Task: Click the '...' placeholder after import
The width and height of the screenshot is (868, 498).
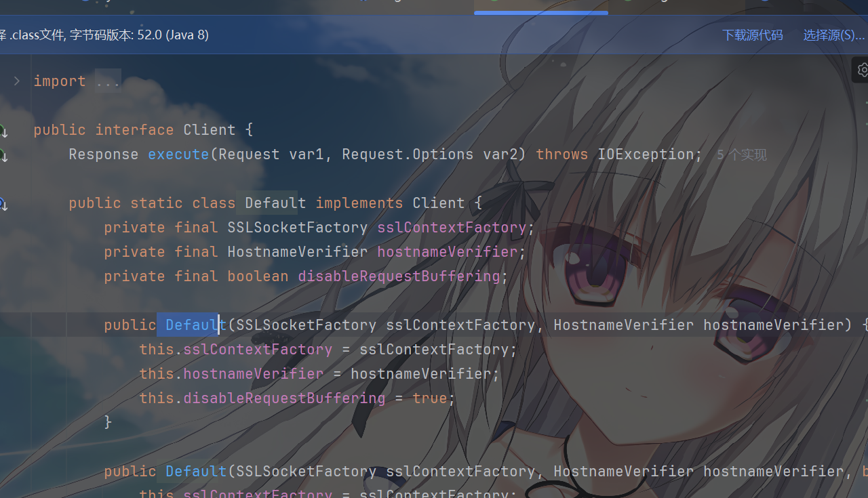Action: coord(108,81)
